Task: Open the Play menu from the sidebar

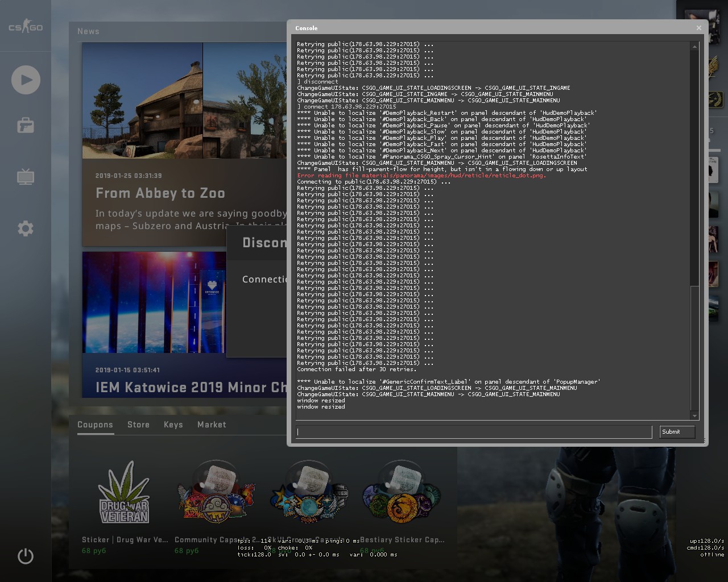Action: 26,80
